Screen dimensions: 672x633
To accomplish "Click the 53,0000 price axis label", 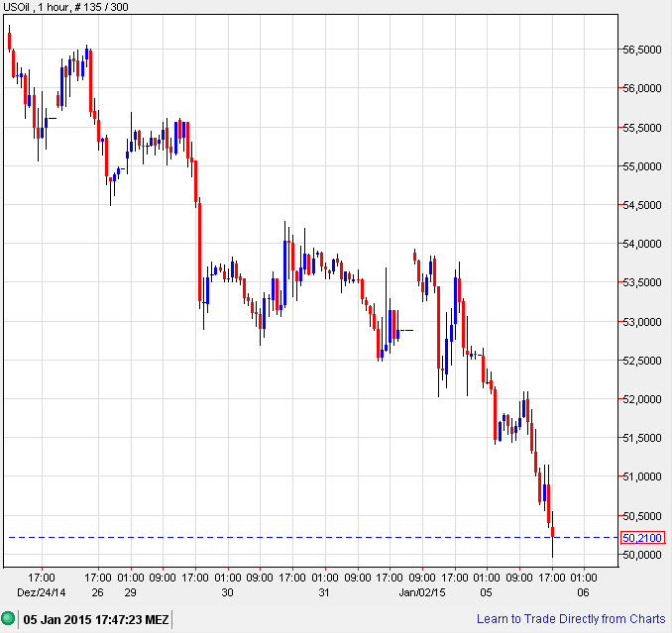I will (642, 322).
